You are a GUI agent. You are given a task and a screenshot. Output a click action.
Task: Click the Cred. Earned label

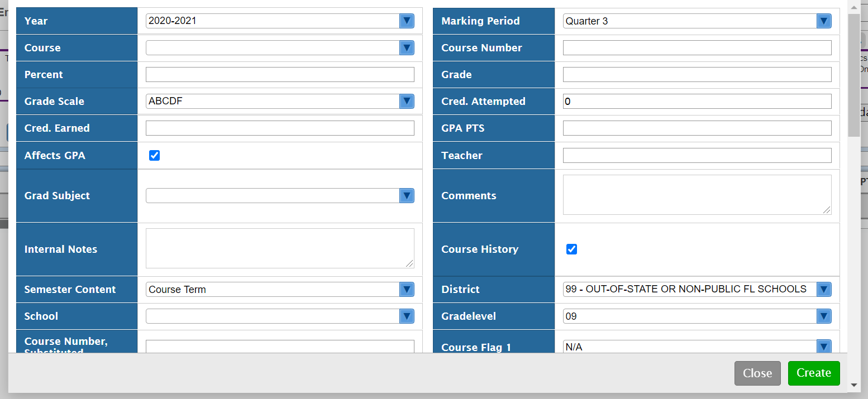(57, 128)
